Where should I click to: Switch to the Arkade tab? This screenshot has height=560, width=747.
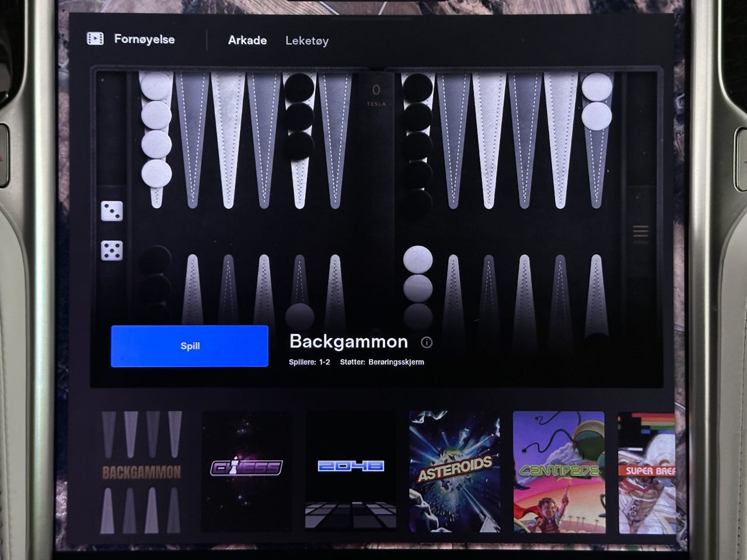[247, 40]
